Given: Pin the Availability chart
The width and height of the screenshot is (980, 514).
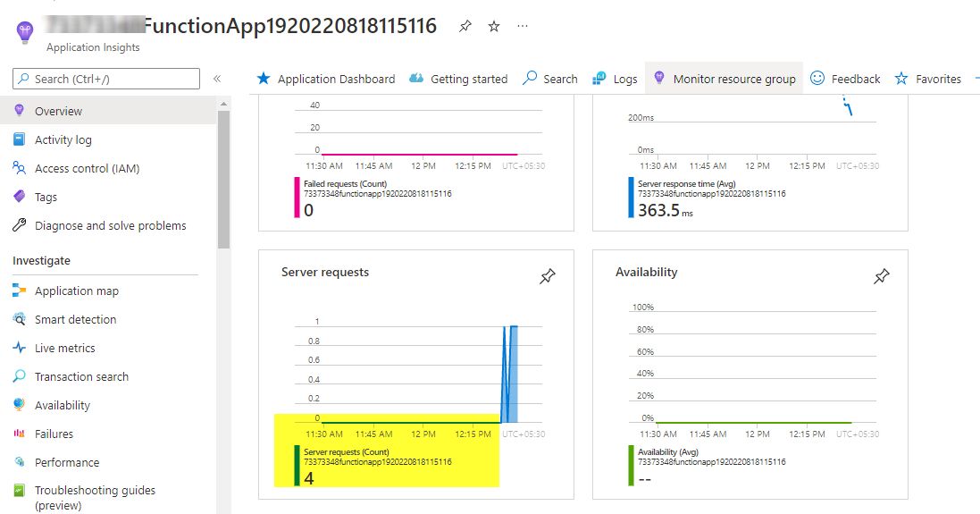Looking at the screenshot, I should [x=881, y=275].
